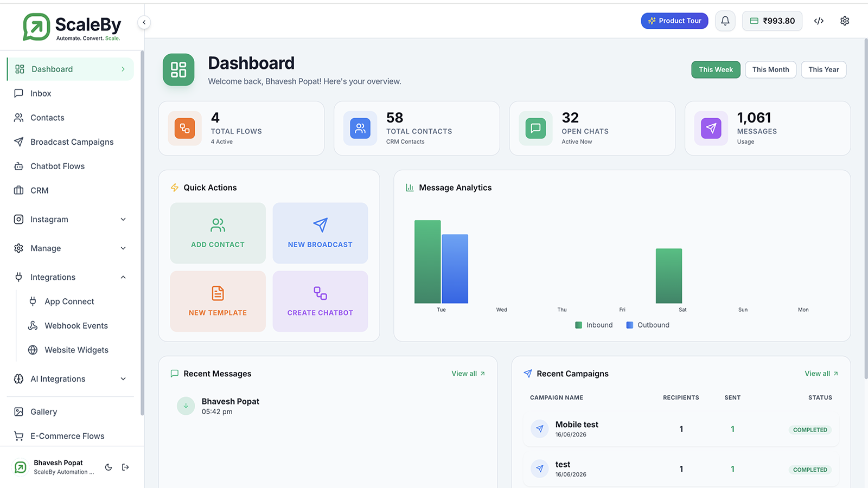Viewport: 868px width, 488px height.
Task: Start the Product Tour
Action: click(674, 21)
